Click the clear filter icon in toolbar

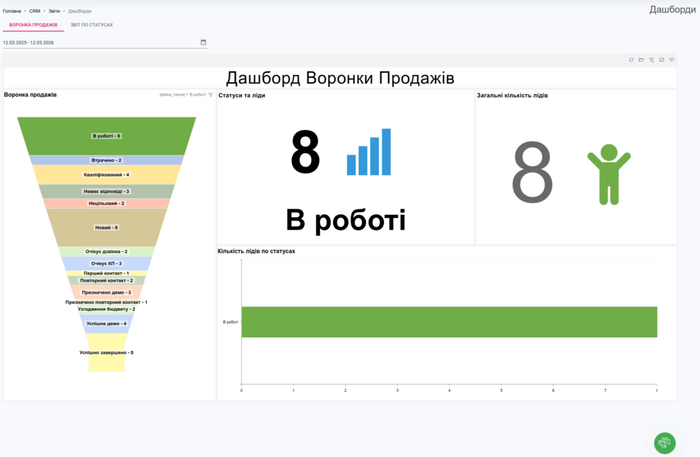(651, 60)
